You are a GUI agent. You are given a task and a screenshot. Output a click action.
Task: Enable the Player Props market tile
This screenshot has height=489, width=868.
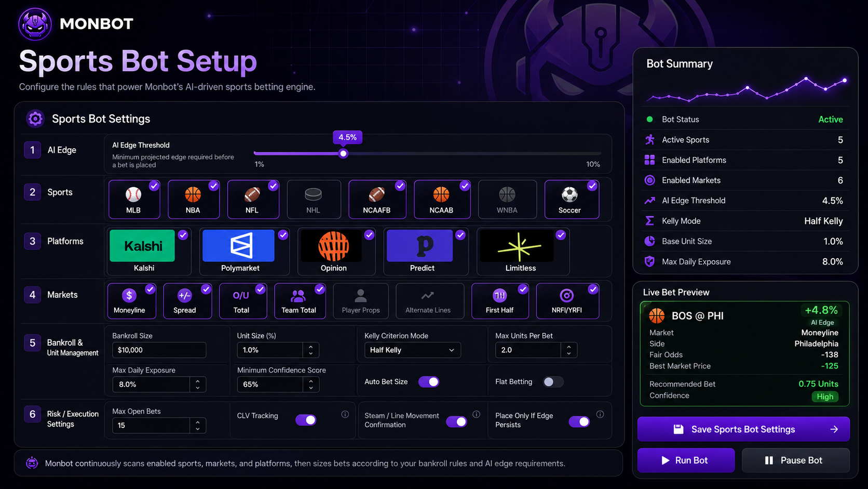(x=361, y=301)
